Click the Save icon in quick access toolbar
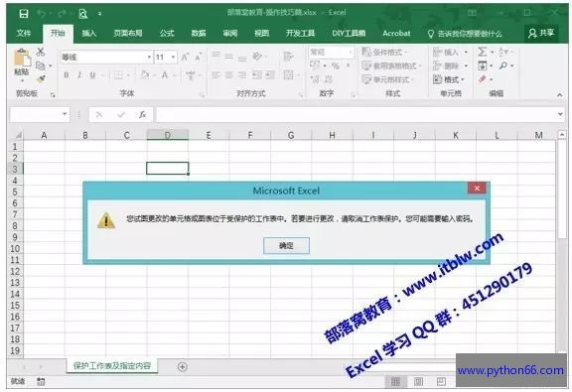The width and height of the screenshot is (572, 392). (x=24, y=14)
